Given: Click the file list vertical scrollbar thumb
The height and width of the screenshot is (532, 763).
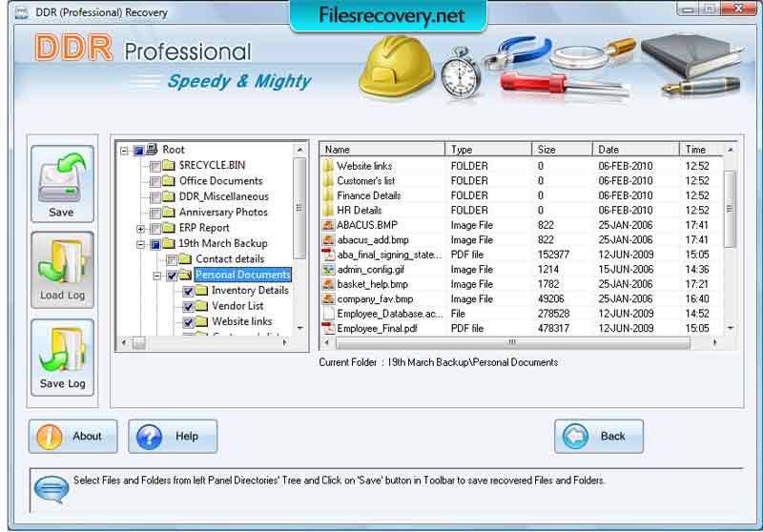Looking at the screenshot, I should click(730, 209).
